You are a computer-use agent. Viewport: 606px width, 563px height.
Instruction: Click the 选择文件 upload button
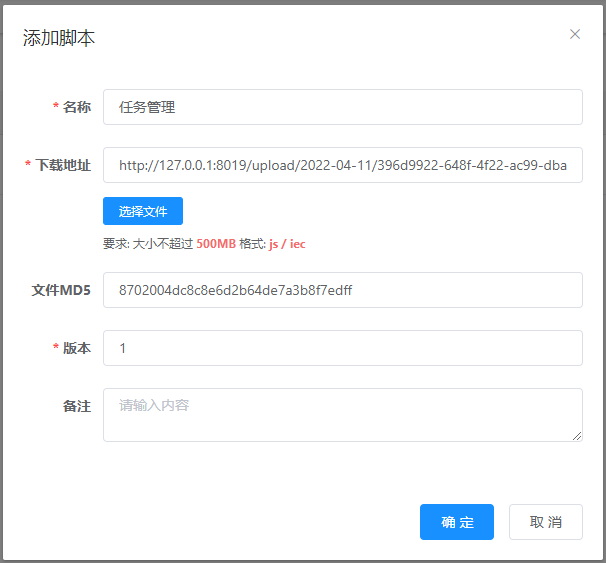143,211
